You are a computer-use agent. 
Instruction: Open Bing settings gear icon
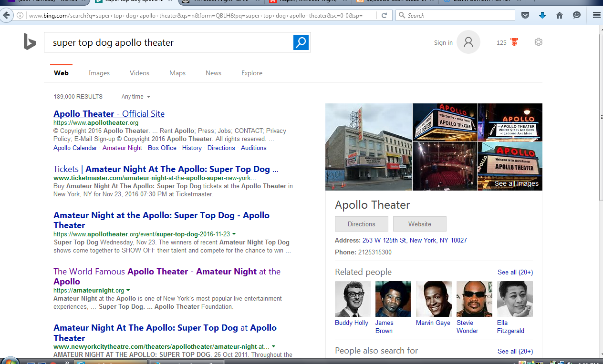click(x=539, y=42)
